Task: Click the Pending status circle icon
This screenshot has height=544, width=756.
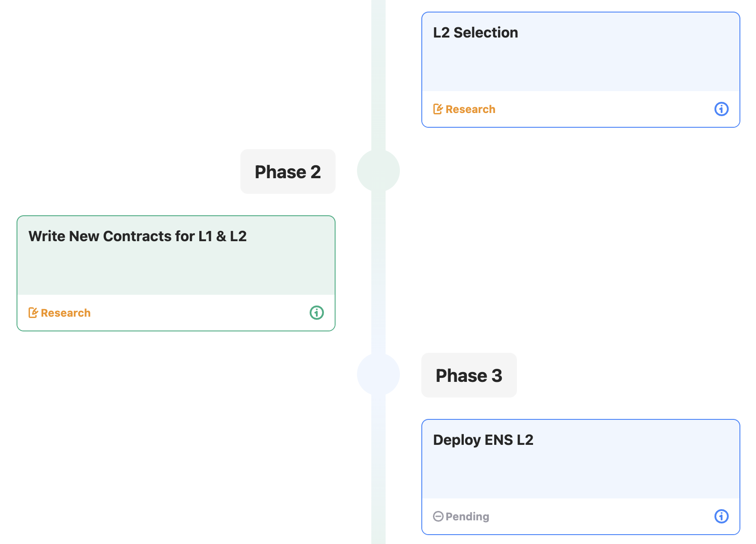Action: click(x=438, y=516)
